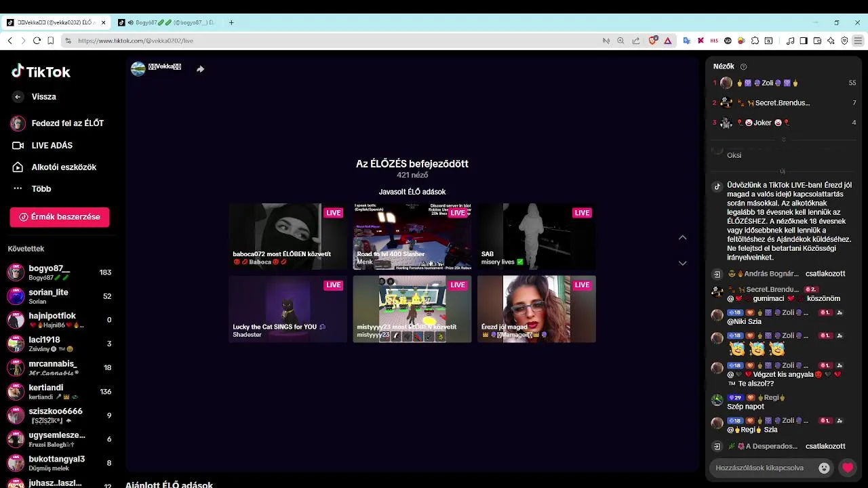This screenshot has width=868, height=488.
Task: Open Google Translate extension icon
Action: click(686, 41)
